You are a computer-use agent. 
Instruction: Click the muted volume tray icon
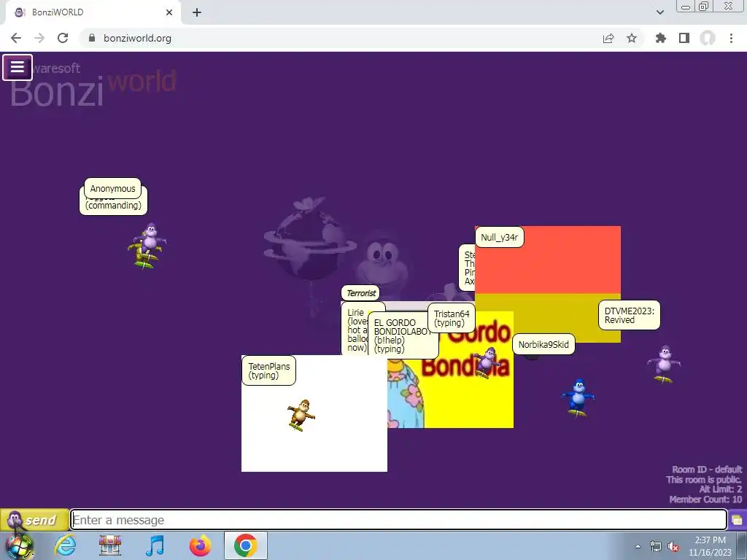673,547
